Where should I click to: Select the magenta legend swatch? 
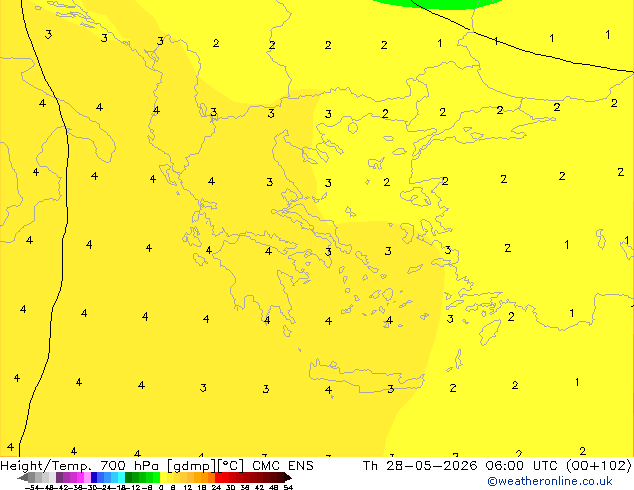point(80,477)
